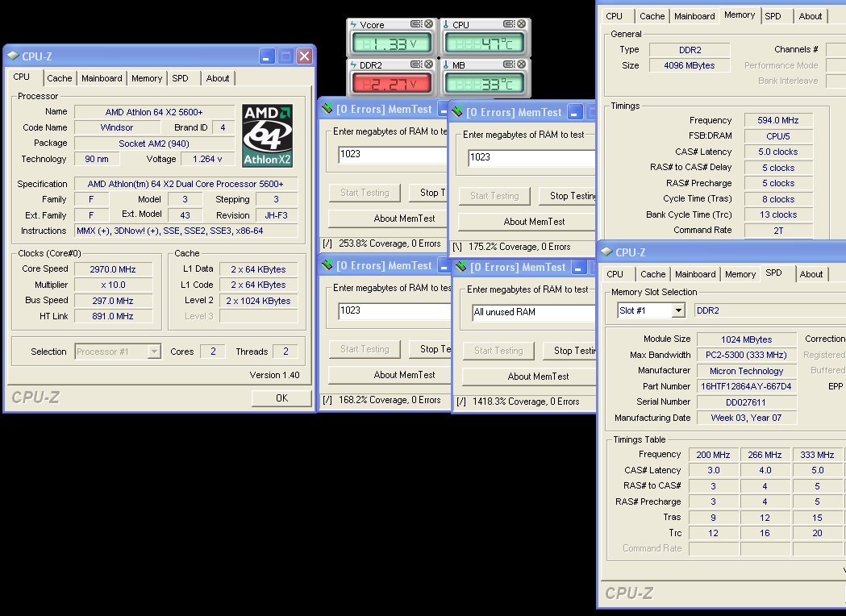The width and height of the screenshot is (846, 616).
Task: Click the CPU 47°C temperature display
Action: [x=485, y=44]
